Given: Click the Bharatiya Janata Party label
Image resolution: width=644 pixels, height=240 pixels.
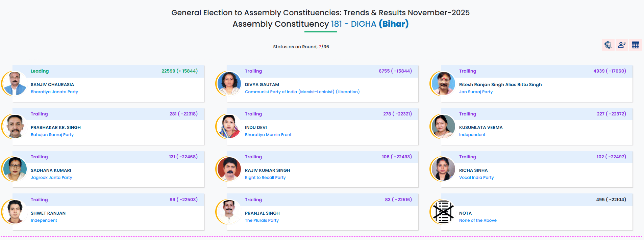Looking at the screenshot, I should 54,92.
